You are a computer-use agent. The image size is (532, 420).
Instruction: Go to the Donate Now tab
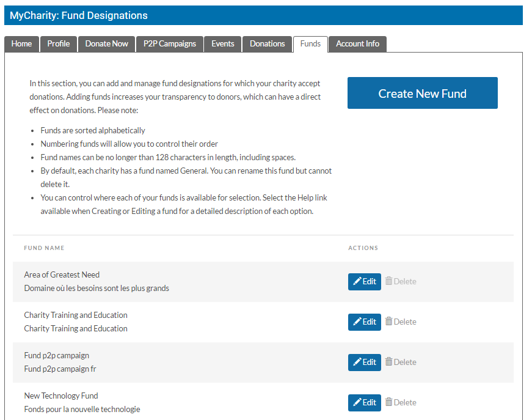[107, 44]
